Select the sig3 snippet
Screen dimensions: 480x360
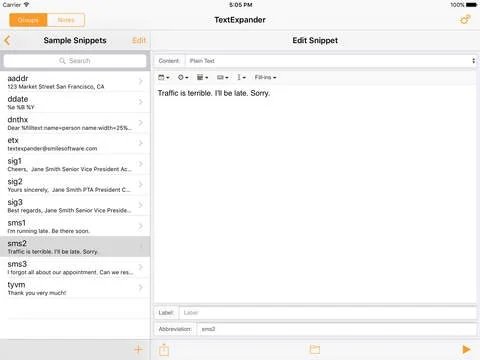tap(75, 206)
